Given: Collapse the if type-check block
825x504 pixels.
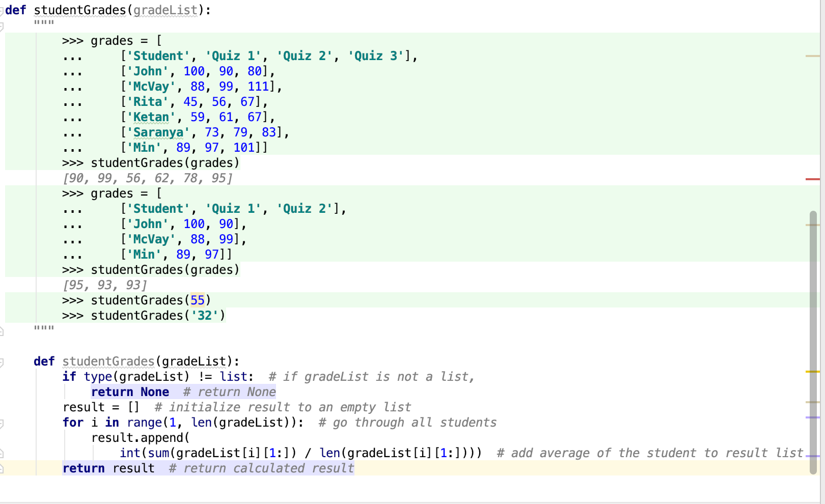Looking at the screenshot, I should pyautogui.click(x=3, y=377).
